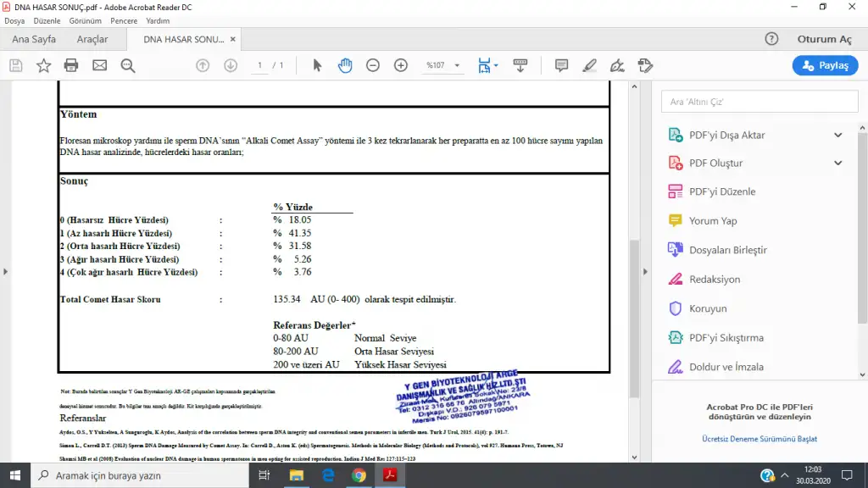868x488 pixels.
Task: Choose the arrow selection tool
Action: coord(317,65)
